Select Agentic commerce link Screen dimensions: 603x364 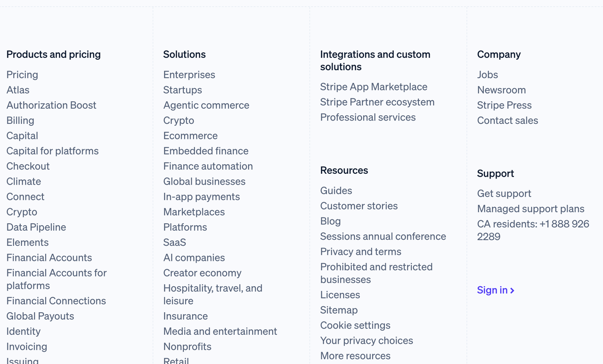tap(206, 105)
